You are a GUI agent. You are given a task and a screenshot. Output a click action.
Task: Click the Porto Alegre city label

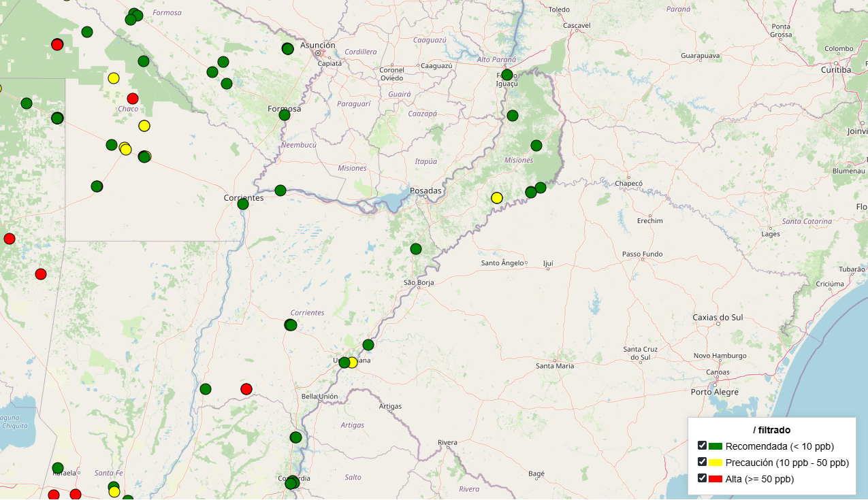click(714, 392)
